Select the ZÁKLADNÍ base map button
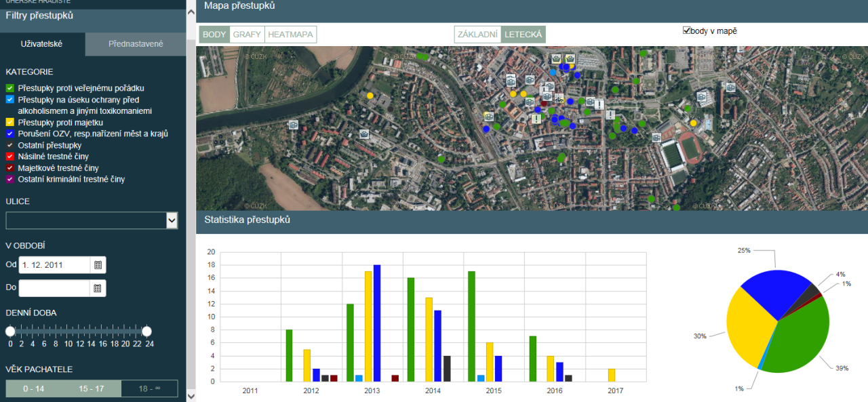Screen dimensions: 868x402 point(477,34)
